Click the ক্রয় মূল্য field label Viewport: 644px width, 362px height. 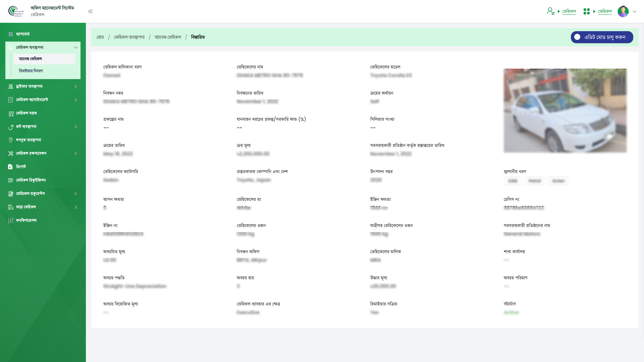click(x=244, y=145)
